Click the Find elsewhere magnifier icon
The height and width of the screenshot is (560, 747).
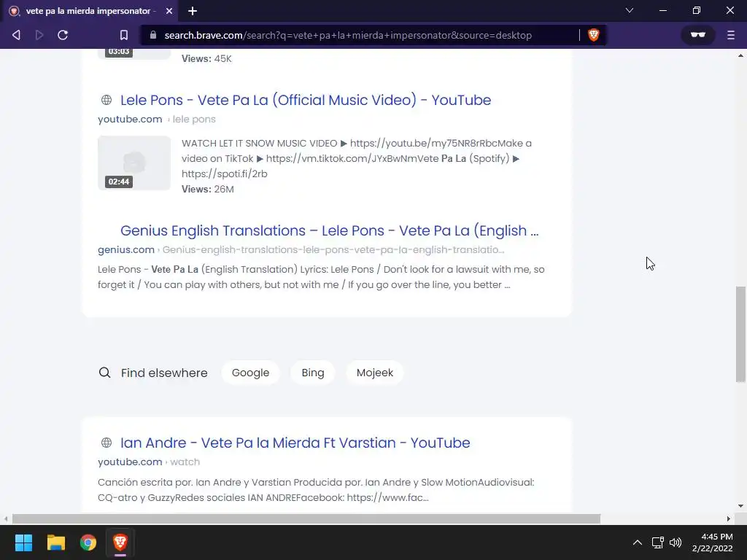104,373
